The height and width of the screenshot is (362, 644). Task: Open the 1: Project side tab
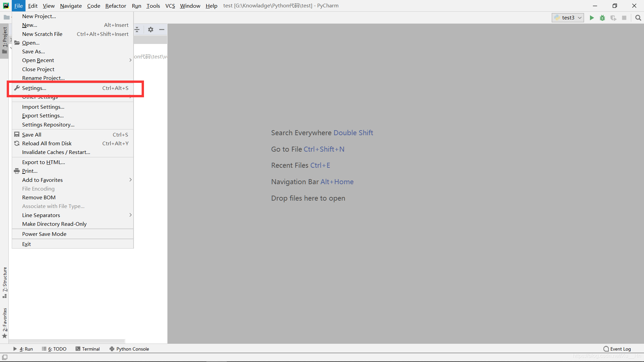tap(4, 40)
